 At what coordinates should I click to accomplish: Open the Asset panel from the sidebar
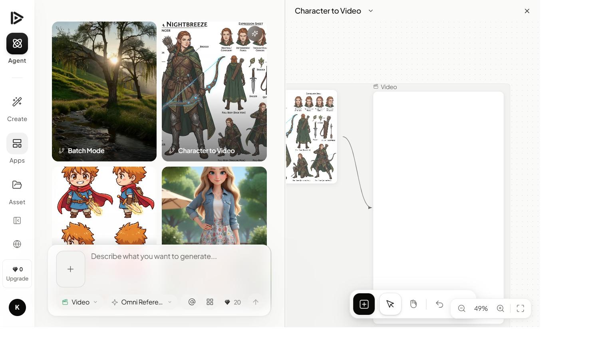click(x=17, y=190)
